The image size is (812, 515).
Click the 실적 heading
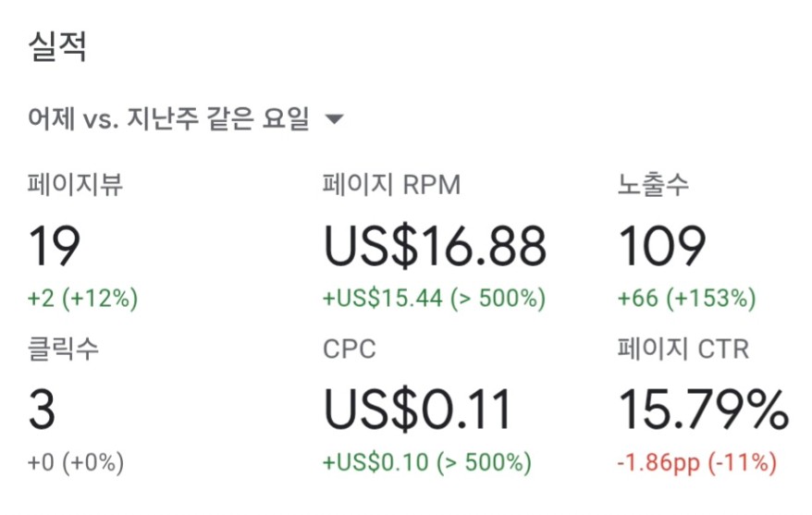pos(57,46)
